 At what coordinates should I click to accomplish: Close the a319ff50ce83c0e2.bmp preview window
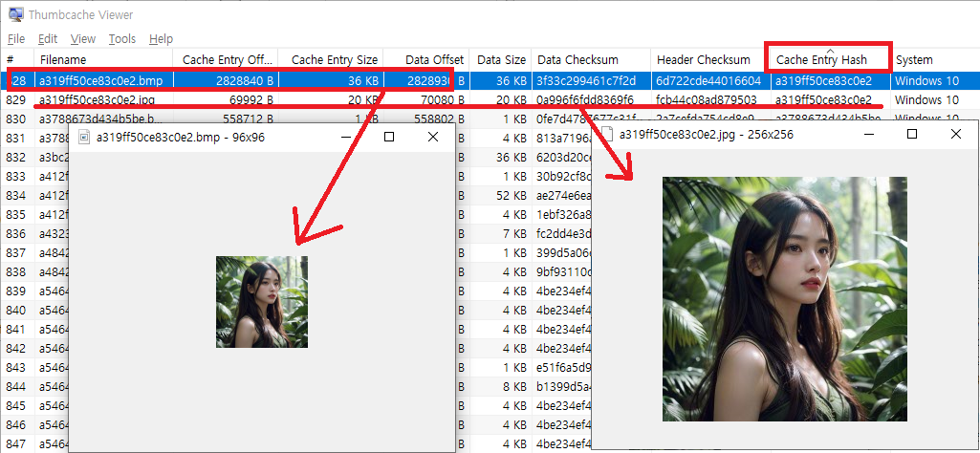(432, 138)
